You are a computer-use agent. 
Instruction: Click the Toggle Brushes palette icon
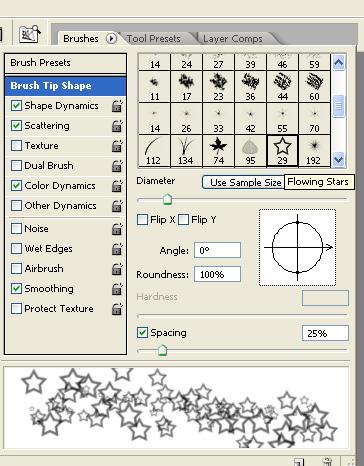pyautogui.click(x=30, y=34)
